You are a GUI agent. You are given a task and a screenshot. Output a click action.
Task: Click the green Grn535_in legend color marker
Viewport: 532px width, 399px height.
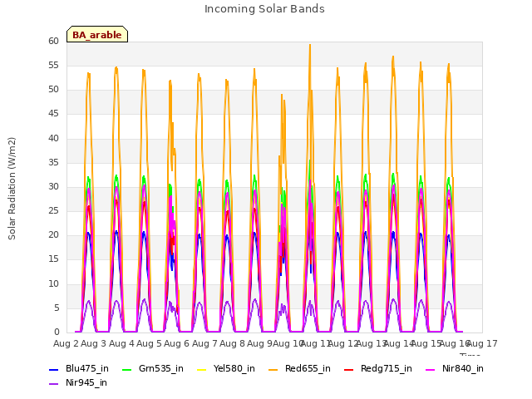click(126, 370)
